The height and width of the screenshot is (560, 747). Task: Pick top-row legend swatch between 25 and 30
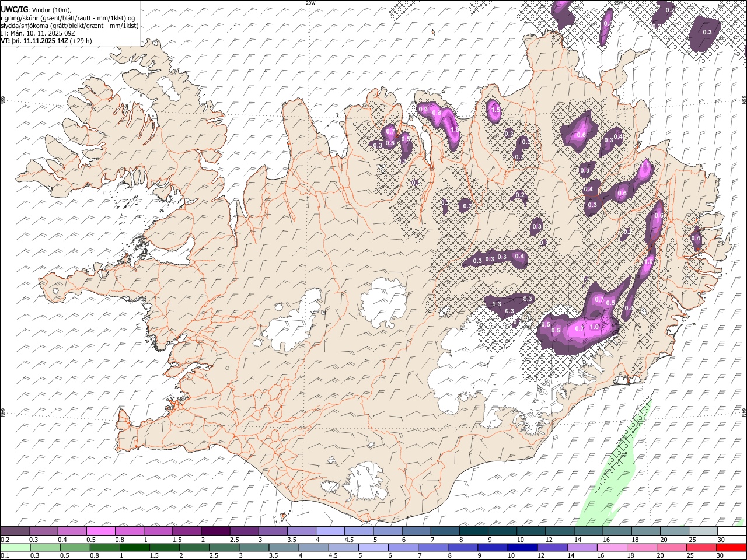703,531
